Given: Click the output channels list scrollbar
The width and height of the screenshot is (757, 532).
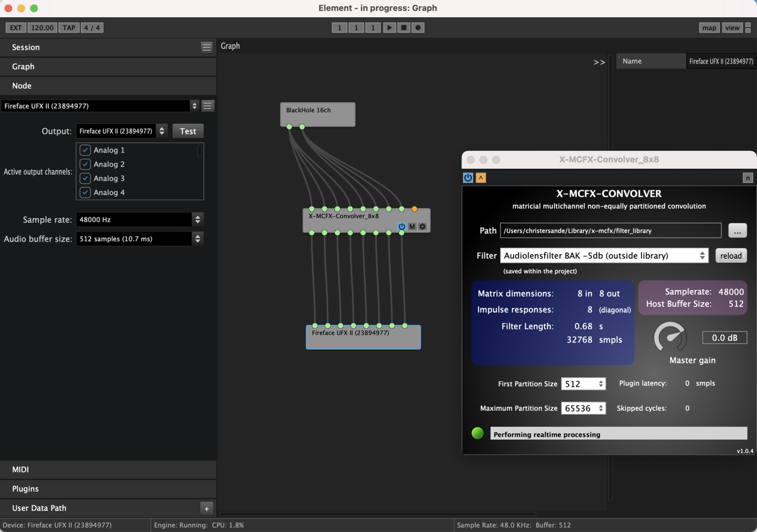Looking at the screenshot, I should (200, 150).
